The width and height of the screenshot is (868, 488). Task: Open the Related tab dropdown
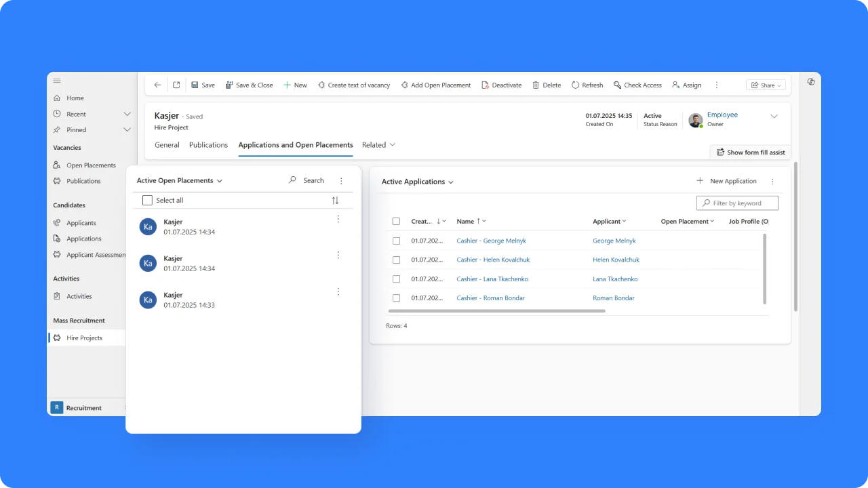point(378,145)
